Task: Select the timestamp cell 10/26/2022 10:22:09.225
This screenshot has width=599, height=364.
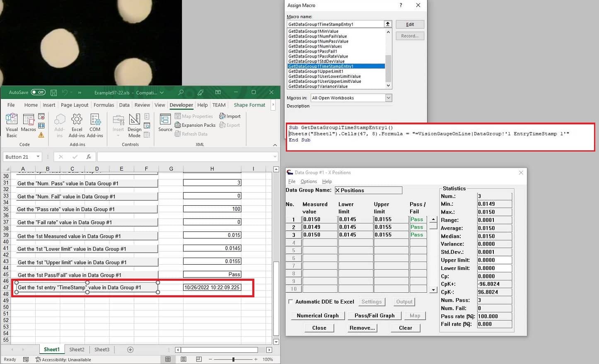Action: coord(212,287)
